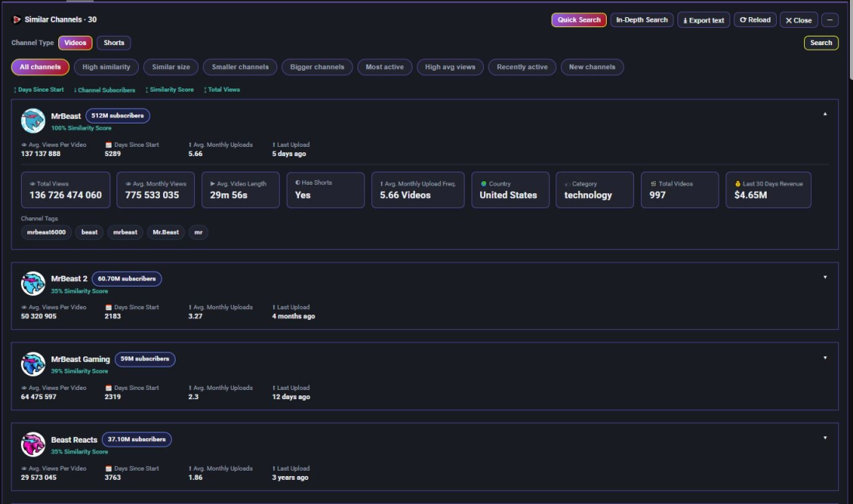Viewport: 853px width, 504px height.
Task: Click the Avg. Monthly Views stat box
Action: click(155, 189)
